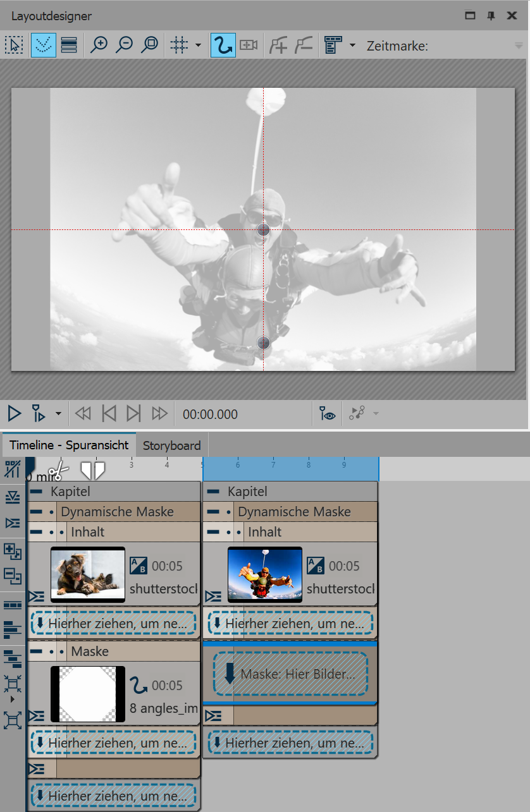Screen dimensions: 530x812
Task: Click the preview eye icon near timecode
Action: tap(327, 415)
